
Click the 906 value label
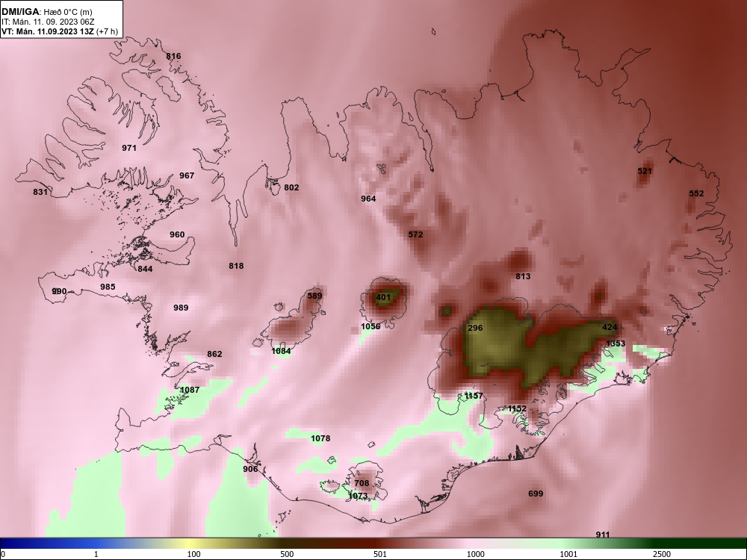[x=250, y=469]
